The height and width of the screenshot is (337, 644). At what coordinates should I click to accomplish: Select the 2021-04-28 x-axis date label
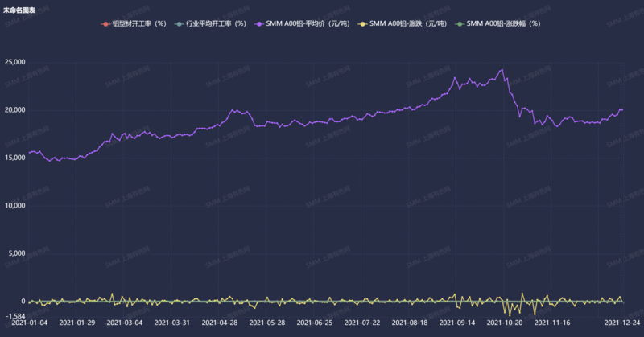pyautogui.click(x=218, y=322)
